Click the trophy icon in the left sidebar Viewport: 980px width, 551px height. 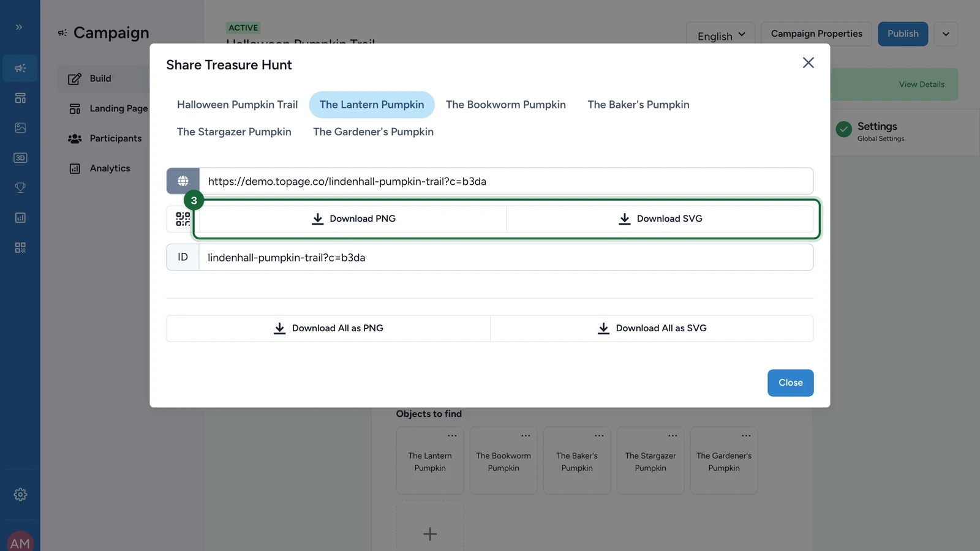(20, 188)
